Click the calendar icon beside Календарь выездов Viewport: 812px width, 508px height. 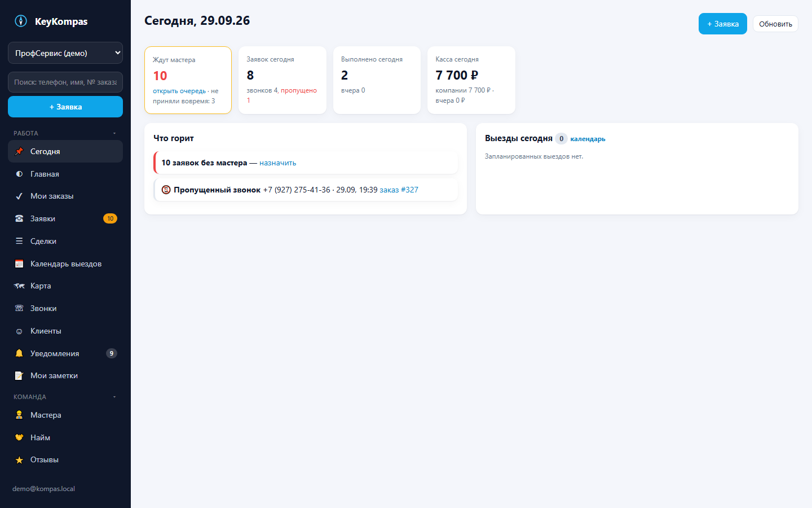[19, 264]
